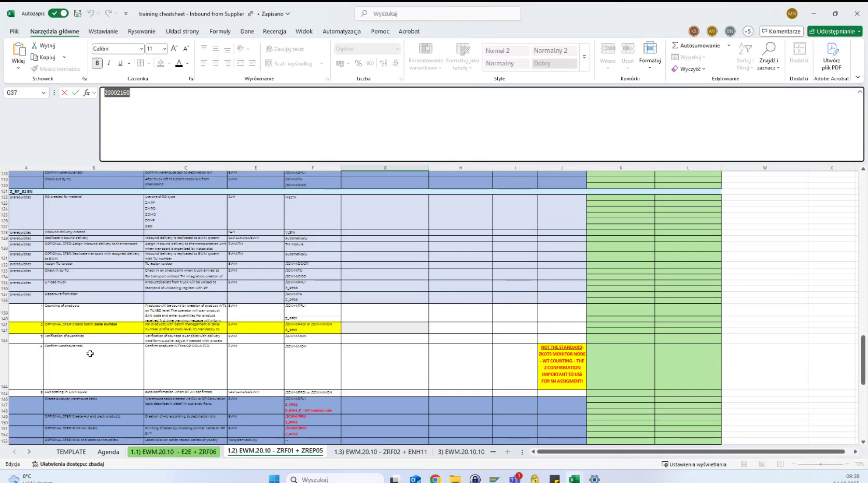Toggle bold formatting

[96, 63]
